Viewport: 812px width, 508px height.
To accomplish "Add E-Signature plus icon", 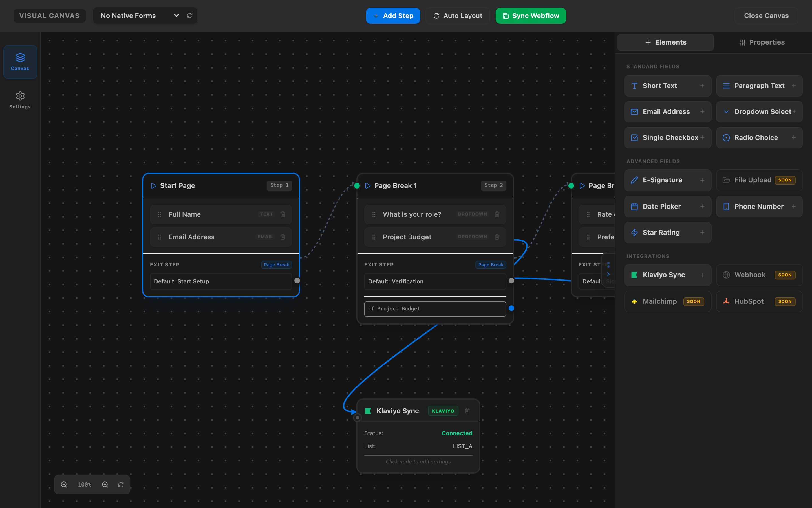I will pyautogui.click(x=702, y=180).
